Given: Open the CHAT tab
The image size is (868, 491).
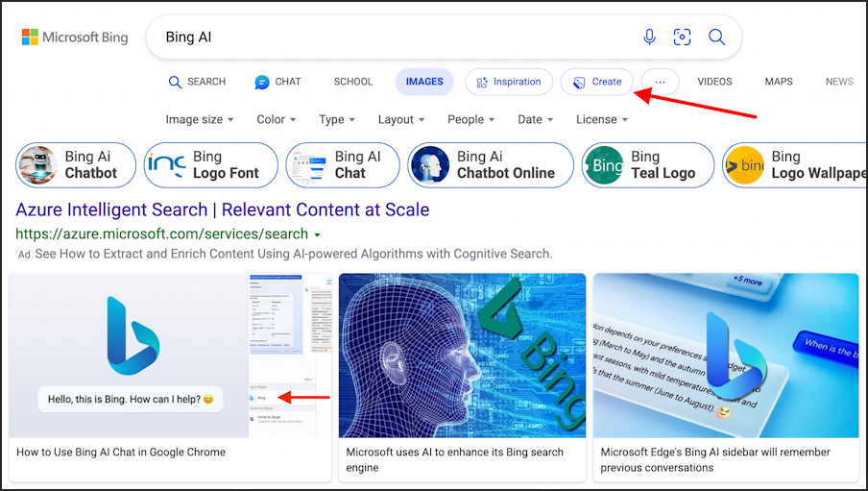Looking at the screenshot, I should click(277, 82).
